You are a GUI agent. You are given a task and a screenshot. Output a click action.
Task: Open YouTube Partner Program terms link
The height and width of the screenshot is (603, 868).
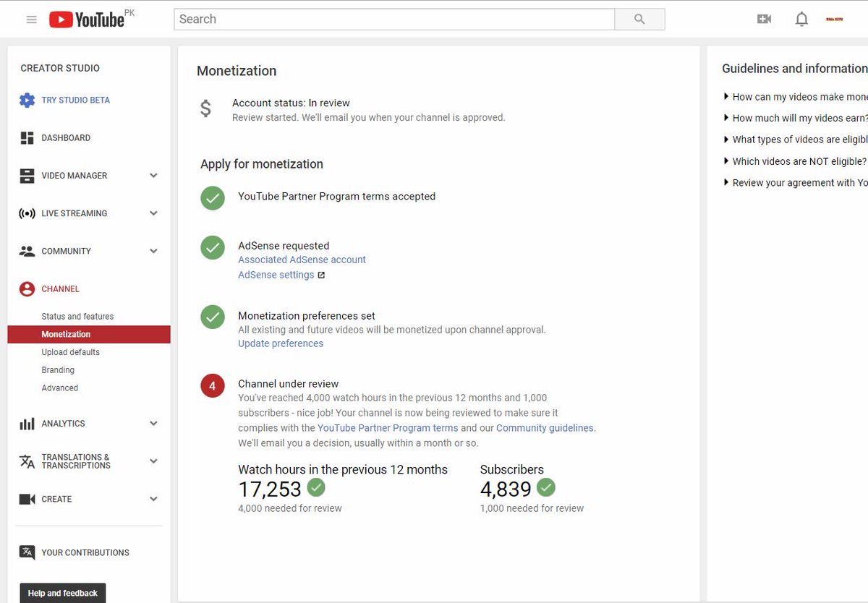coord(388,428)
